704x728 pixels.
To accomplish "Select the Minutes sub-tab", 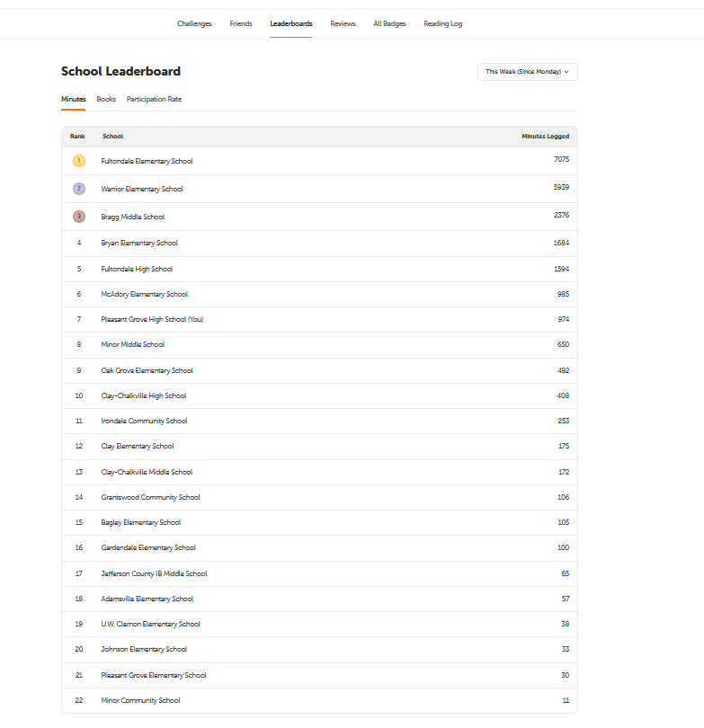I will (74, 100).
